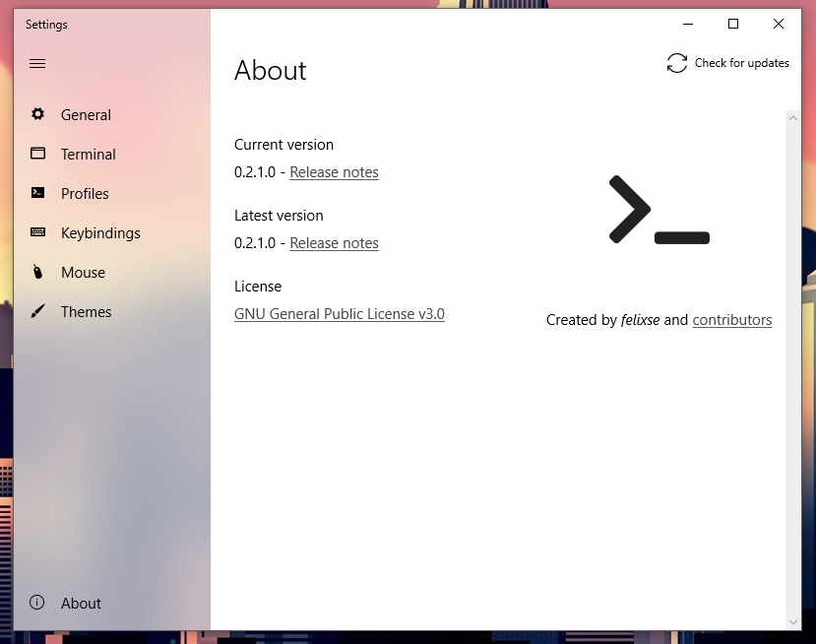This screenshot has height=644, width=816.
Task: Switch to the Profiles settings page
Action: (x=84, y=193)
